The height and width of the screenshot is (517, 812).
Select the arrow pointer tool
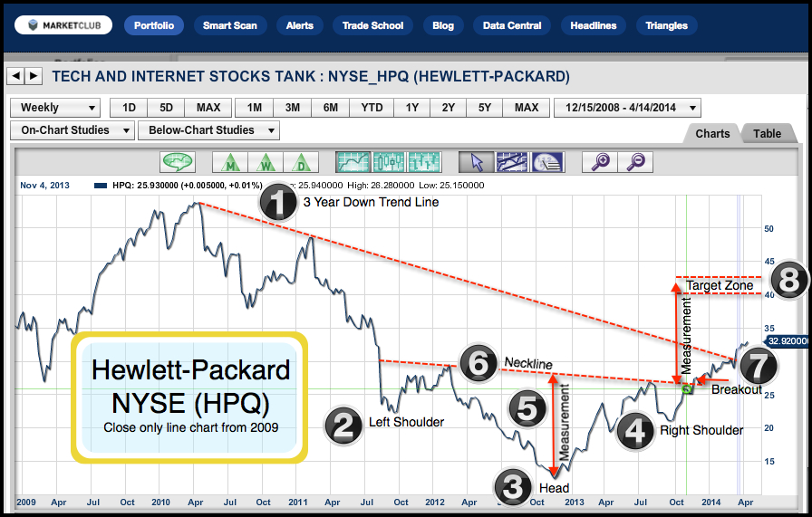pyautogui.click(x=477, y=162)
